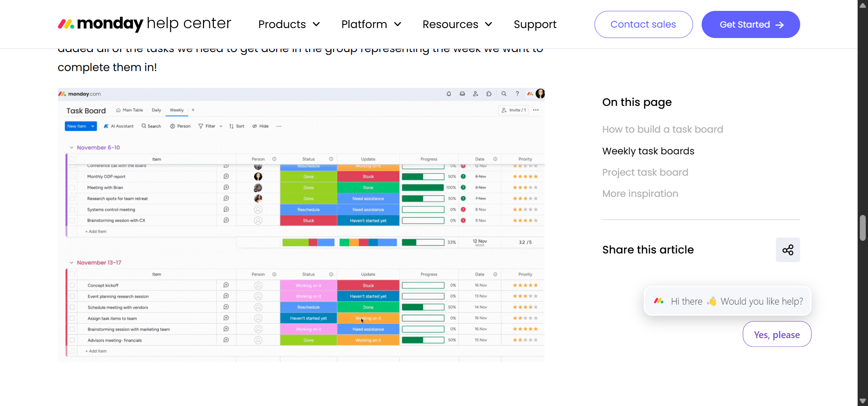Image resolution: width=868 pixels, height=406 pixels.
Task: Click the magnifier icon in monday.com top bar
Action: tap(504, 94)
